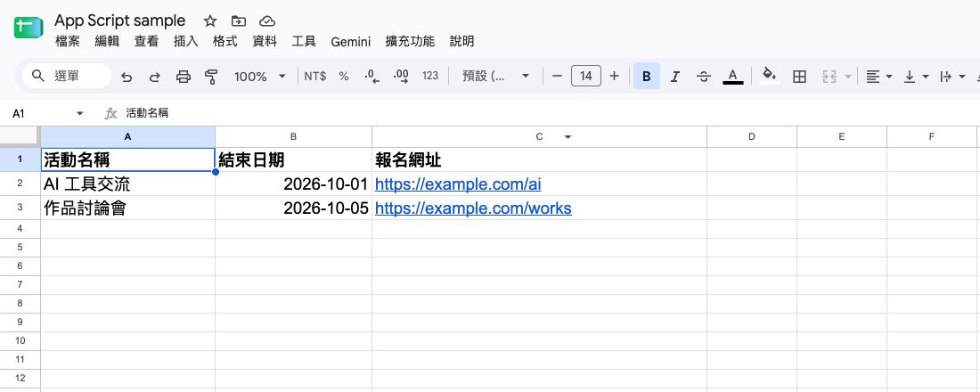Select the cell AI 工具交流
980x392 pixels.
pyautogui.click(x=128, y=184)
